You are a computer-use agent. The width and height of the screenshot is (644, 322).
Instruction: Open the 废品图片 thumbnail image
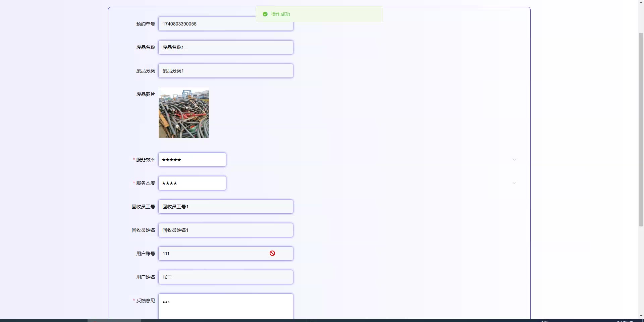(x=184, y=113)
